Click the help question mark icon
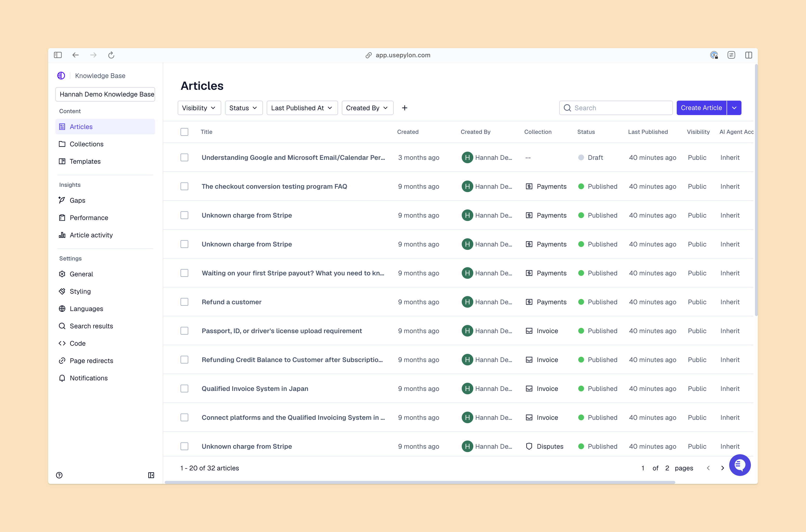 click(59, 475)
